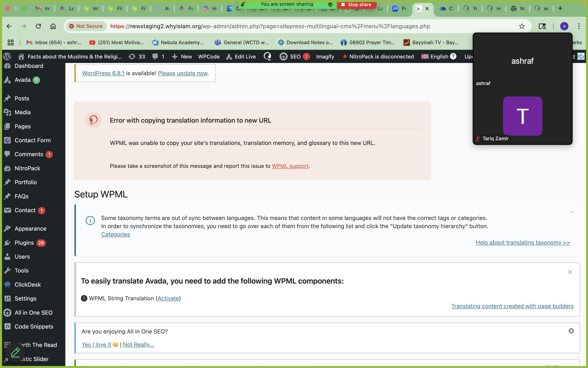Screen dimensions: 588x368
Task: Open the Chrome three-dot menu
Action: 579,26
